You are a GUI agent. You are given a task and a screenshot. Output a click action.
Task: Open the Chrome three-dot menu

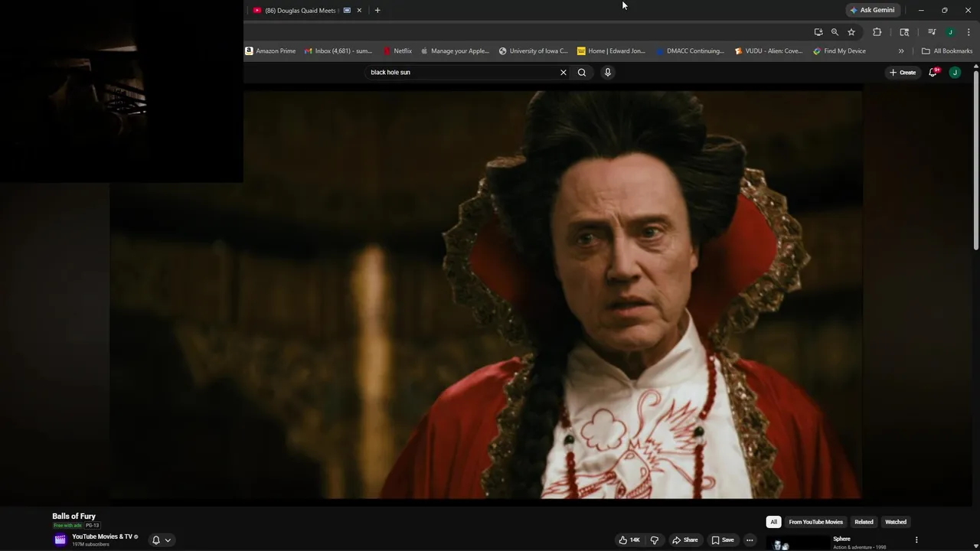969,32
